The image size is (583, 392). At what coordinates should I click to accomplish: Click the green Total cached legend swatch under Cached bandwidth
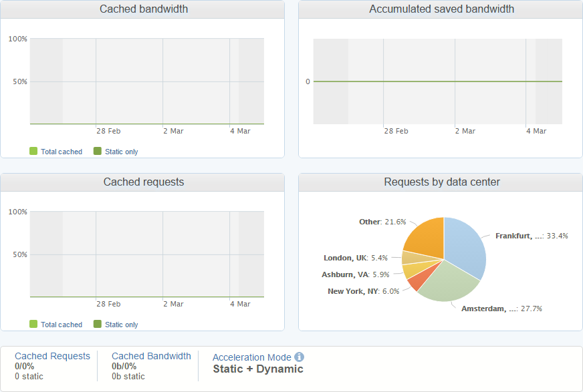point(32,152)
